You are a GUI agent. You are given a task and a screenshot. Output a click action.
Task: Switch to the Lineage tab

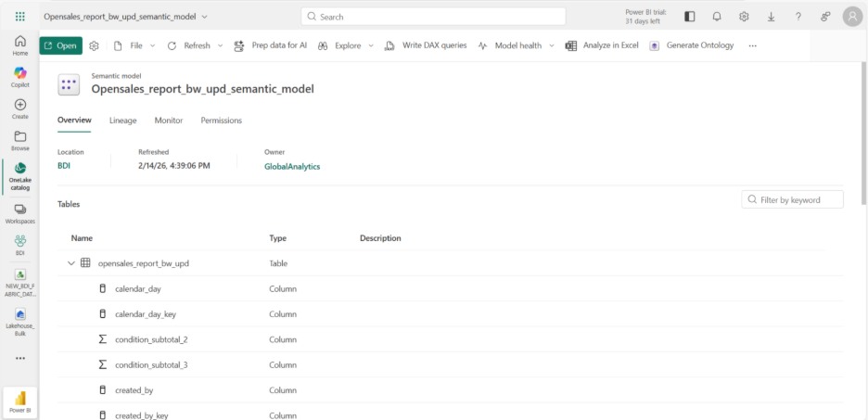pos(122,121)
